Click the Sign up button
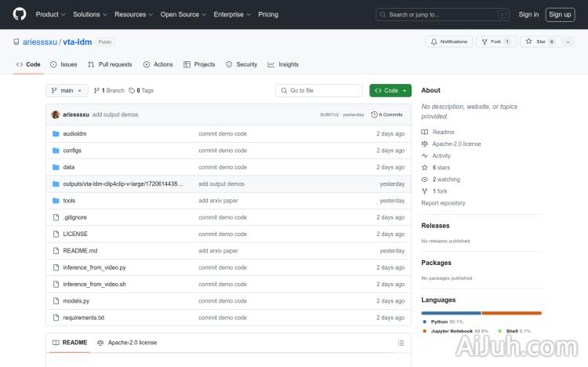 tap(560, 14)
